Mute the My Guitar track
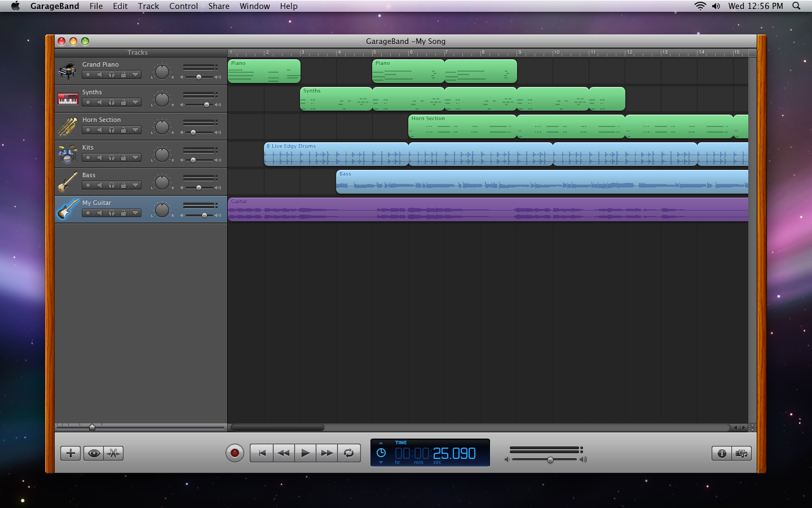This screenshot has width=812, height=508. (100, 213)
